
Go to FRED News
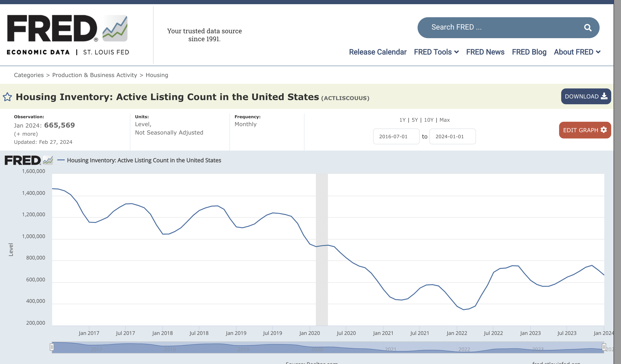tap(485, 52)
